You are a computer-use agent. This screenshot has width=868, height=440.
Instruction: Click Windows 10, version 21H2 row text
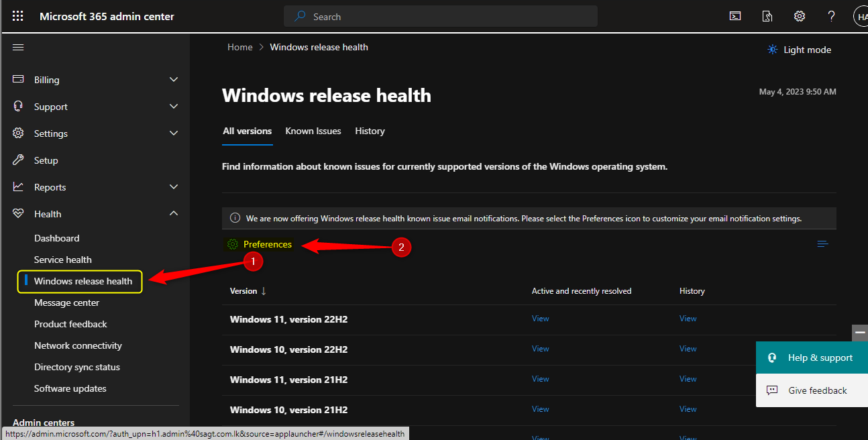tap(288, 410)
